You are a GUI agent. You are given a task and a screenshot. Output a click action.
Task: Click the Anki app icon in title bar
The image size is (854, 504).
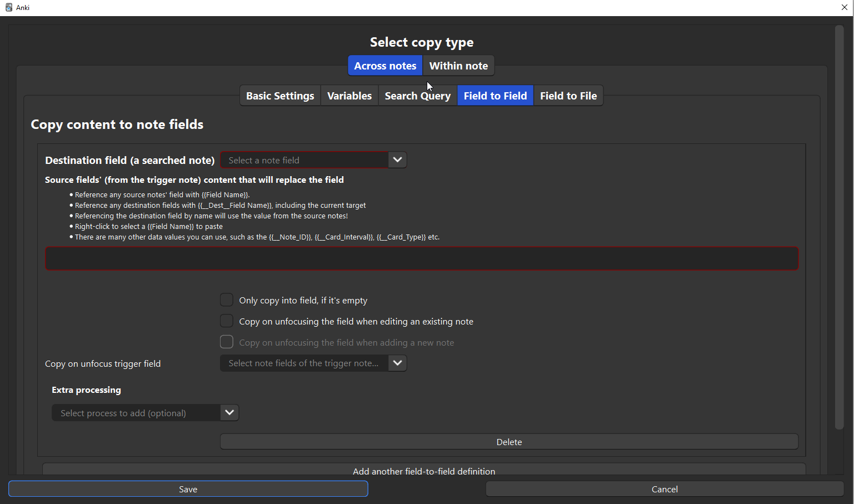[x=9, y=8]
